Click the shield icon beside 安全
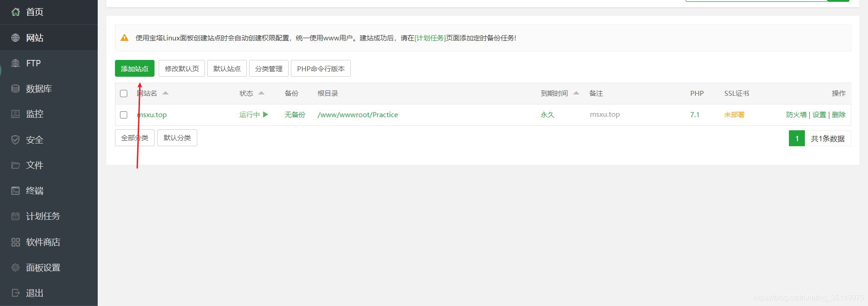Viewport: 868px width, 306px height. click(15, 140)
